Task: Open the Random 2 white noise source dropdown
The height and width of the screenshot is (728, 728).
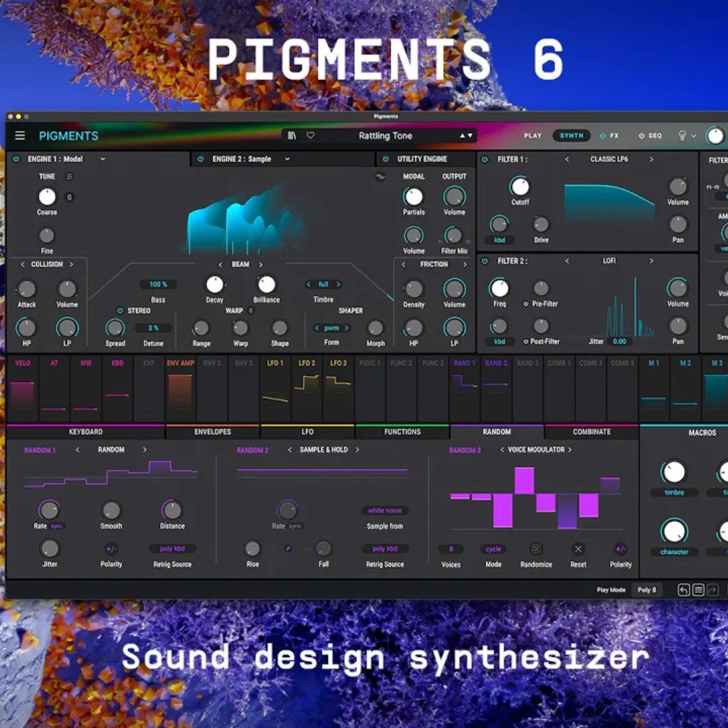Action: tap(385, 511)
